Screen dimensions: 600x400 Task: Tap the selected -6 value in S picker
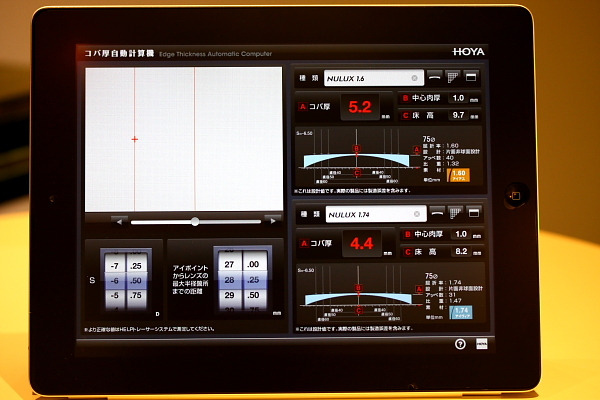tap(115, 281)
